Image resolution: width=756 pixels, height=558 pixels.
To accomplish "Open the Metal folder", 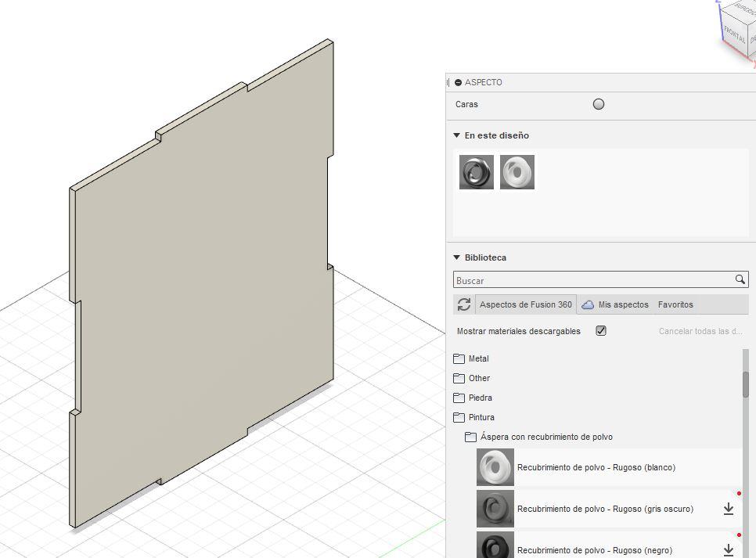I will [479, 358].
